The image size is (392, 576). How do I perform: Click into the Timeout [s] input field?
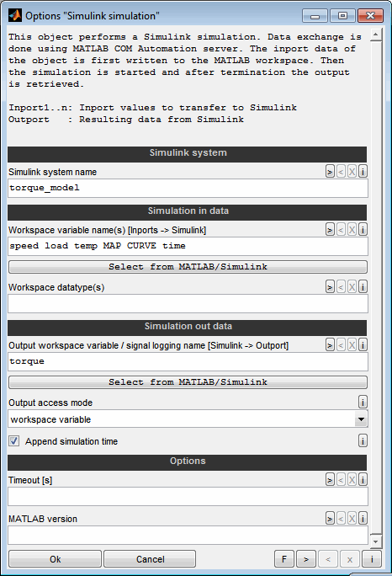pyautogui.click(x=188, y=497)
